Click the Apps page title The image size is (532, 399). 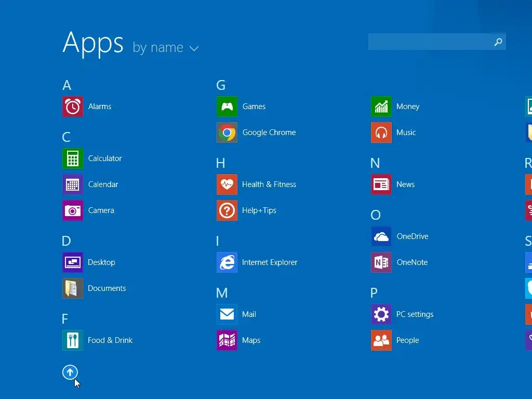point(93,44)
